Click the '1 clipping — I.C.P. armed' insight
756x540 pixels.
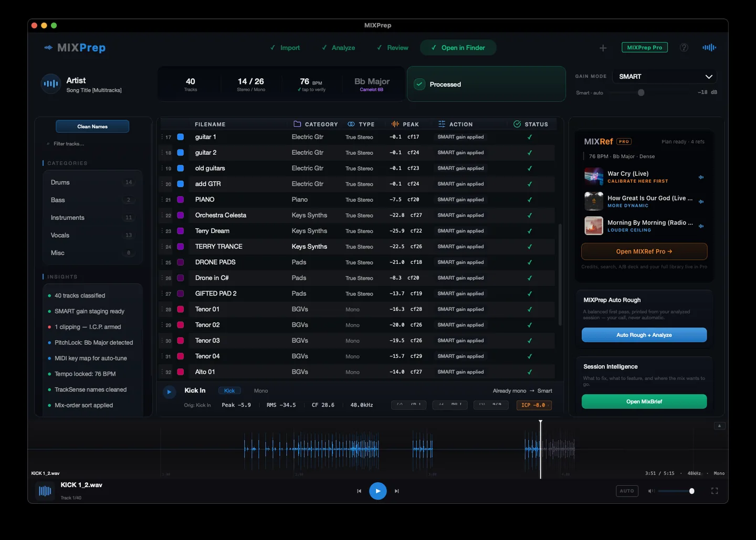click(88, 327)
